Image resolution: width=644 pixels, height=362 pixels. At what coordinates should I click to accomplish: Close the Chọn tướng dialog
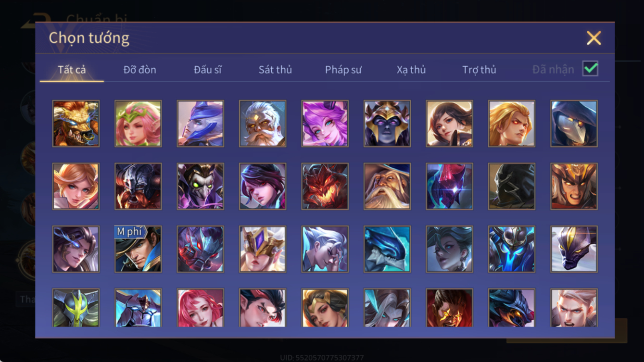(x=593, y=38)
